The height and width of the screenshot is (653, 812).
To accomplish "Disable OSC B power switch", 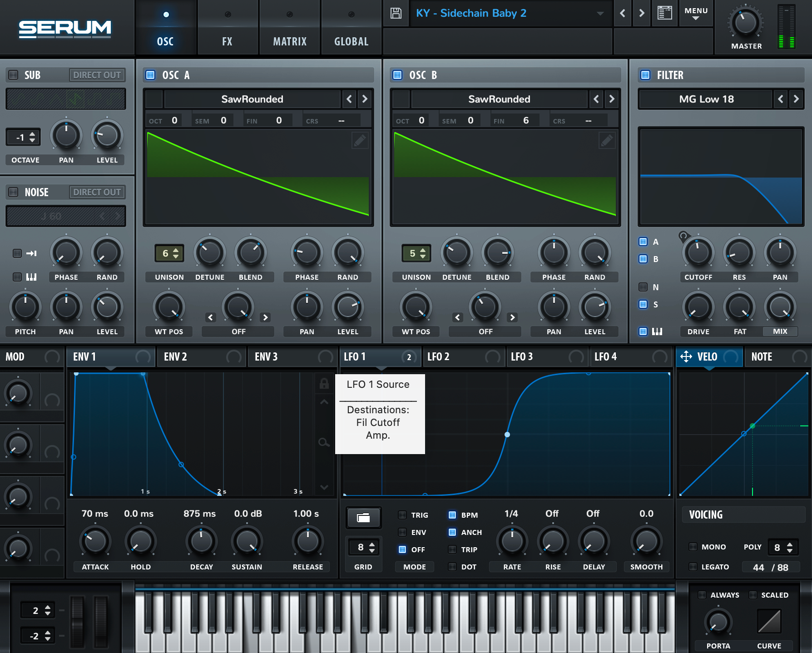I will 397,75.
